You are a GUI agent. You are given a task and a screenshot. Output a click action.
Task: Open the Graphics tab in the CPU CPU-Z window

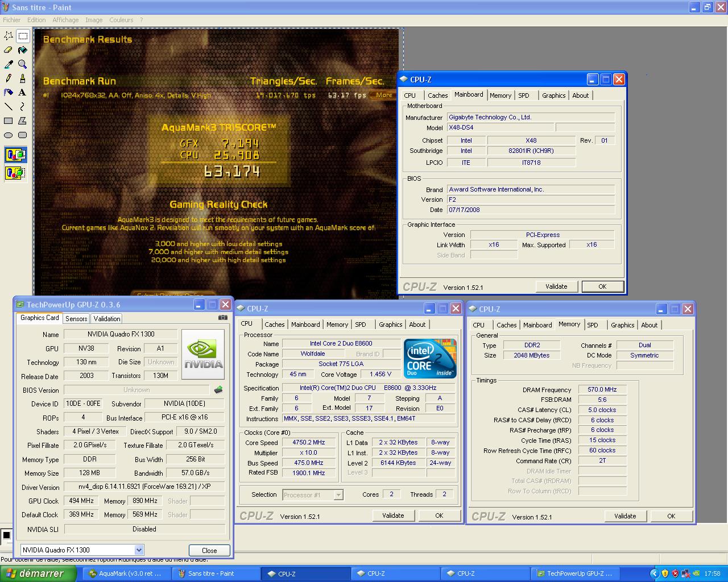(391, 325)
